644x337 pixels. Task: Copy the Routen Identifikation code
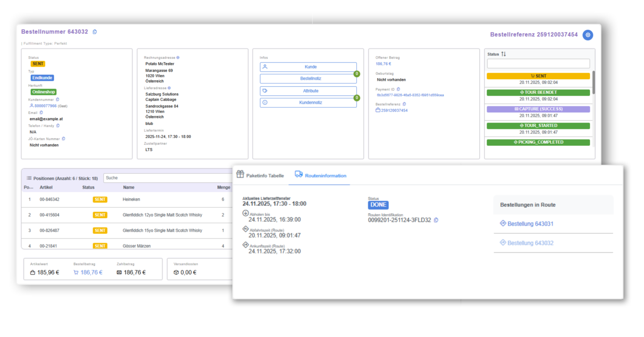[x=436, y=220]
